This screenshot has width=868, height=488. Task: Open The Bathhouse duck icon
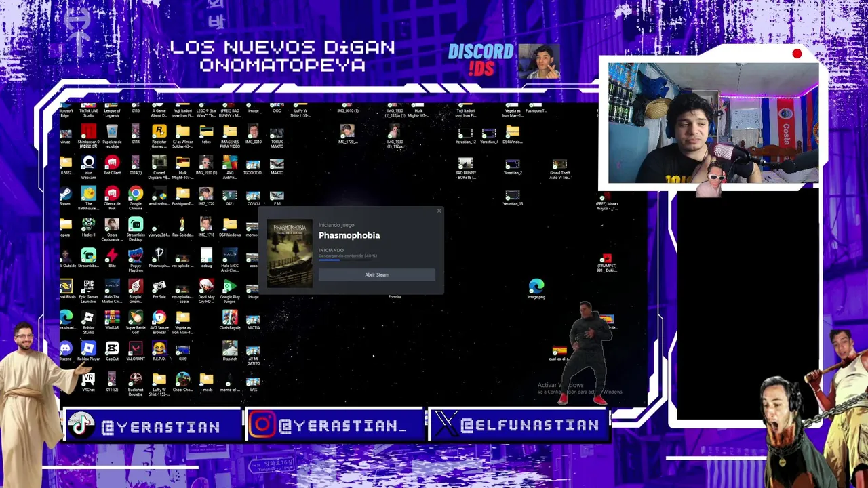point(88,194)
